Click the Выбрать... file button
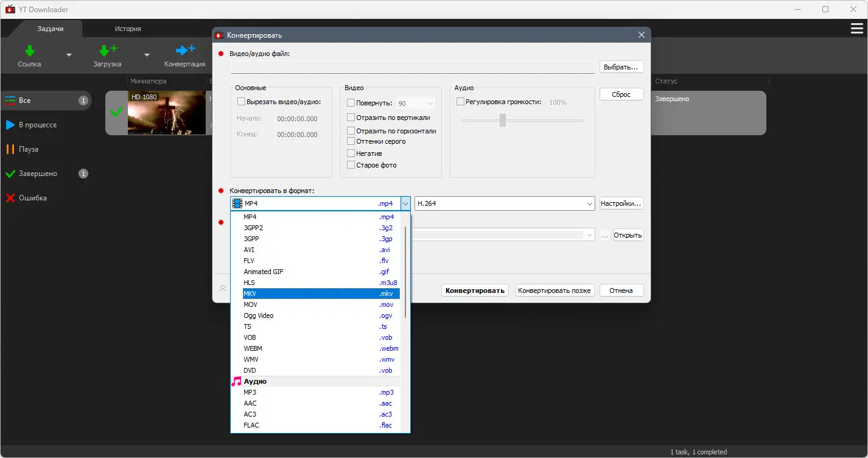868x458 pixels. [621, 67]
